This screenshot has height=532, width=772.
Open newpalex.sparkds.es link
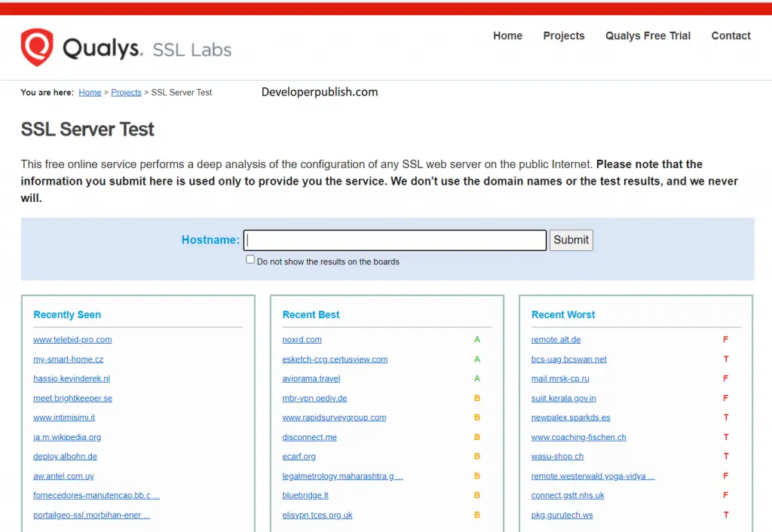pos(571,417)
